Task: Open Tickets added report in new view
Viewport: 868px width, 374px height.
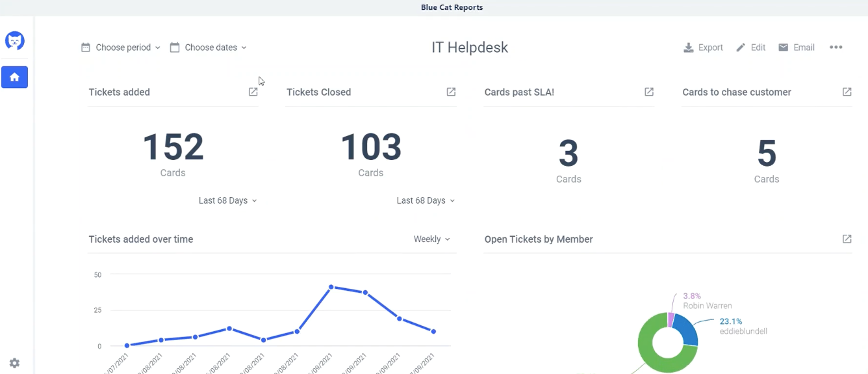Action: click(253, 92)
